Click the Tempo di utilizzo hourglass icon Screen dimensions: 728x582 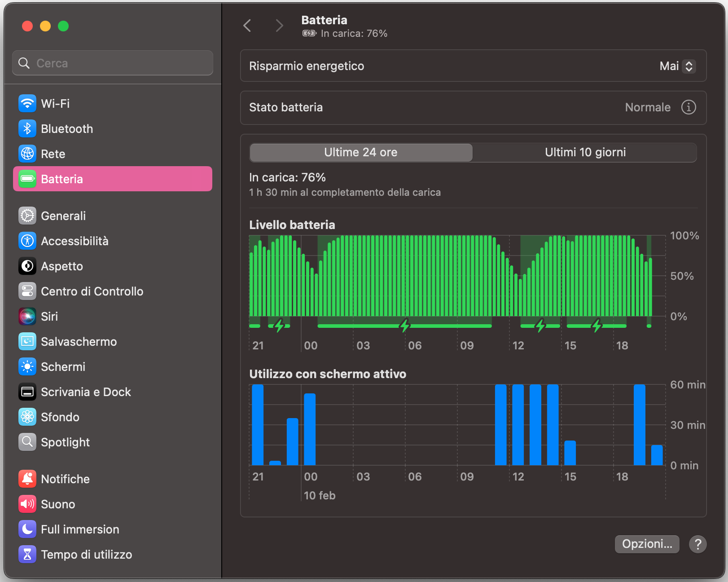[27, 554]
